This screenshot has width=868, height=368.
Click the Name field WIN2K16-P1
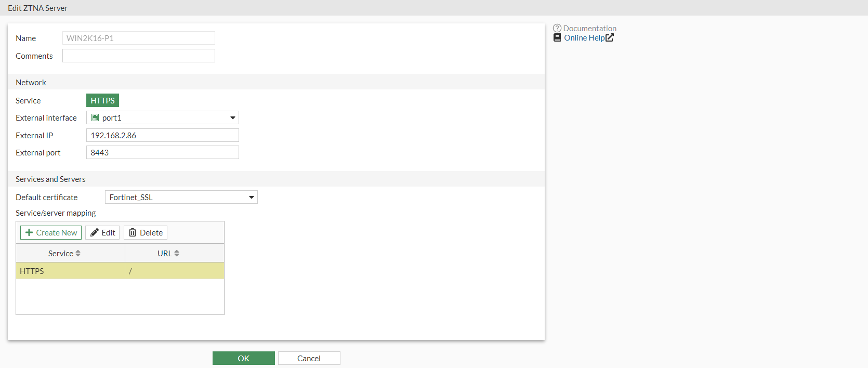[x=138, y=38]
